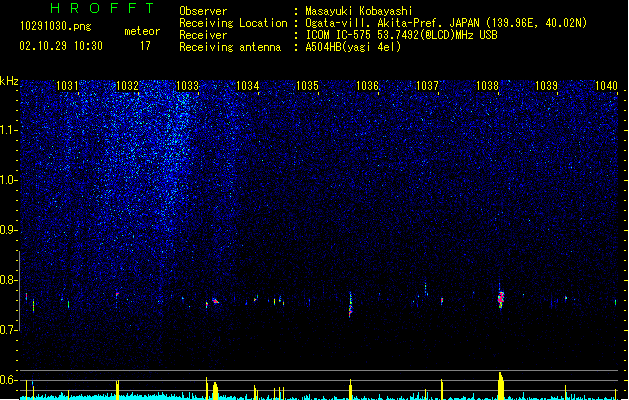Click observer name Masayuki Kobayashi
629x400 pixels.
tap(359, 11)
